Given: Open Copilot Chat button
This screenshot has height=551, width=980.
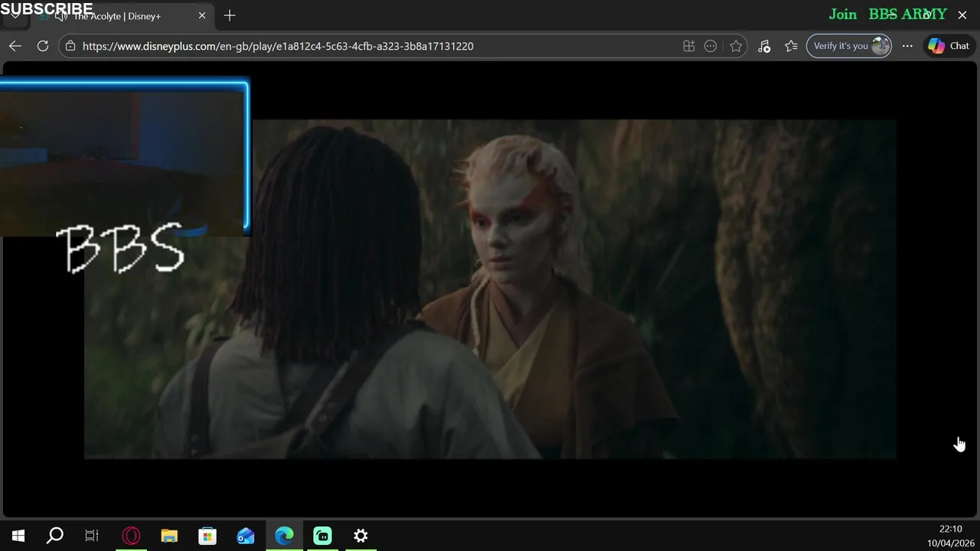Looking at the screenshot, I should (x=949, y=46).
